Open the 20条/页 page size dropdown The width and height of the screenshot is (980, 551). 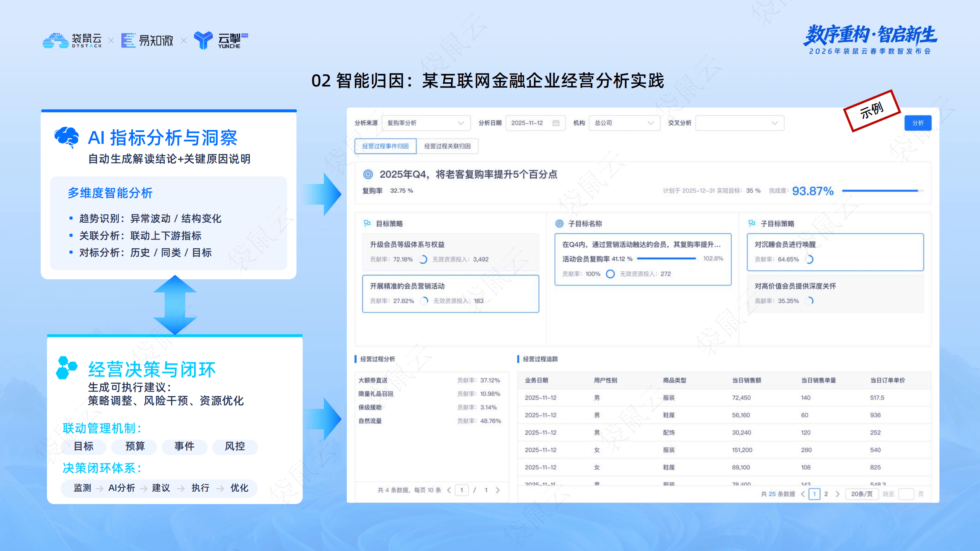pyautogui.click(x=862, y=494)
